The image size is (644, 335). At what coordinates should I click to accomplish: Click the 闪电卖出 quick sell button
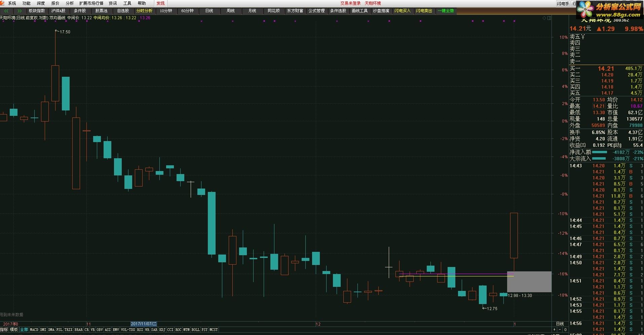click(424, 11)
